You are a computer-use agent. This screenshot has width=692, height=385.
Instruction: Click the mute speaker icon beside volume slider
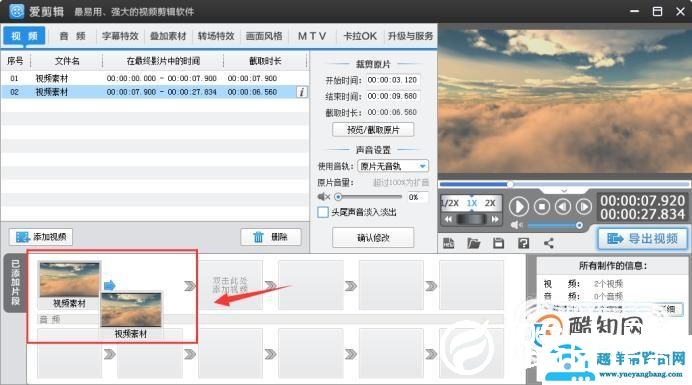click(323, 197)
